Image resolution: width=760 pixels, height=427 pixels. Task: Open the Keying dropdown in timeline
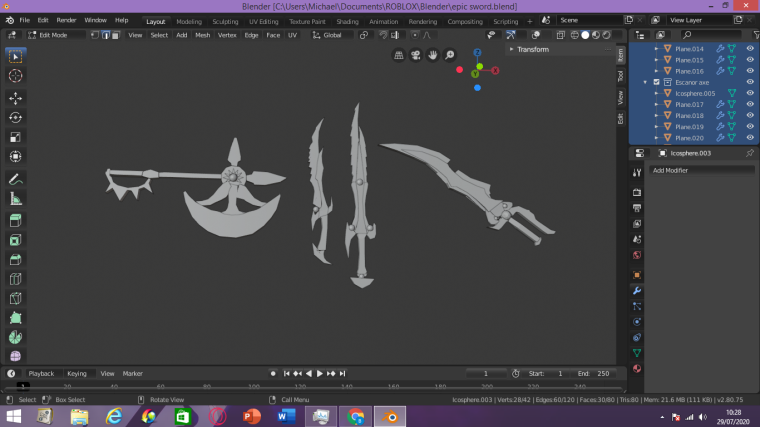point(77,374)
